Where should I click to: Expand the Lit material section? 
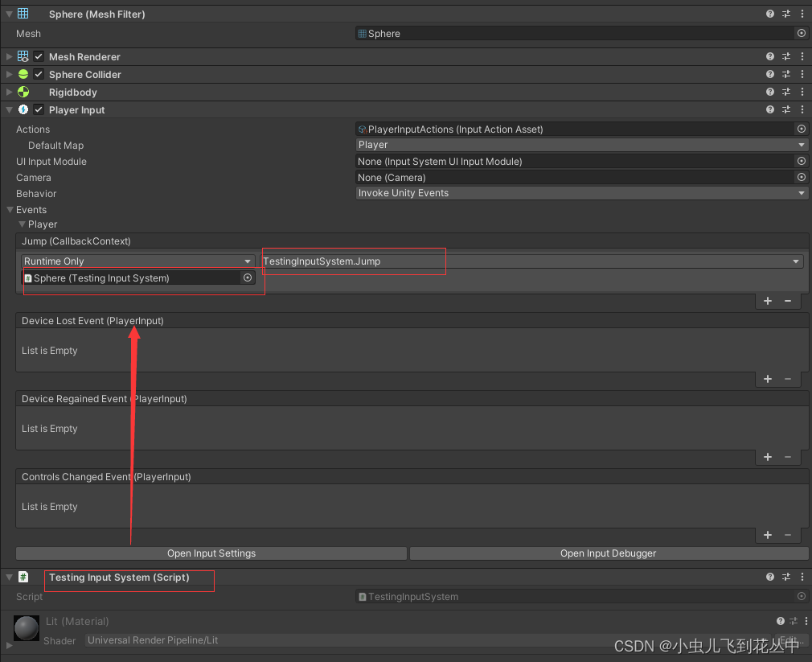click(9, 645)
